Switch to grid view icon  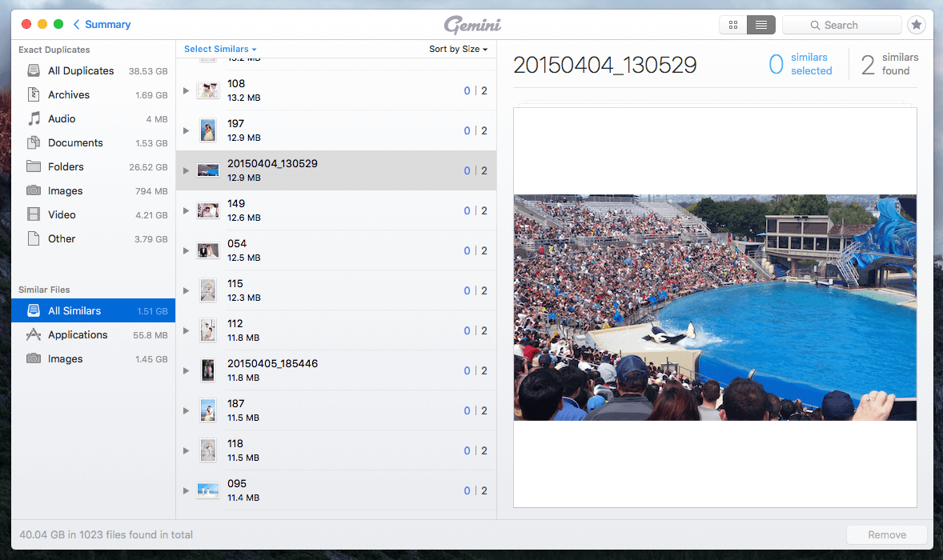[733, 25]
